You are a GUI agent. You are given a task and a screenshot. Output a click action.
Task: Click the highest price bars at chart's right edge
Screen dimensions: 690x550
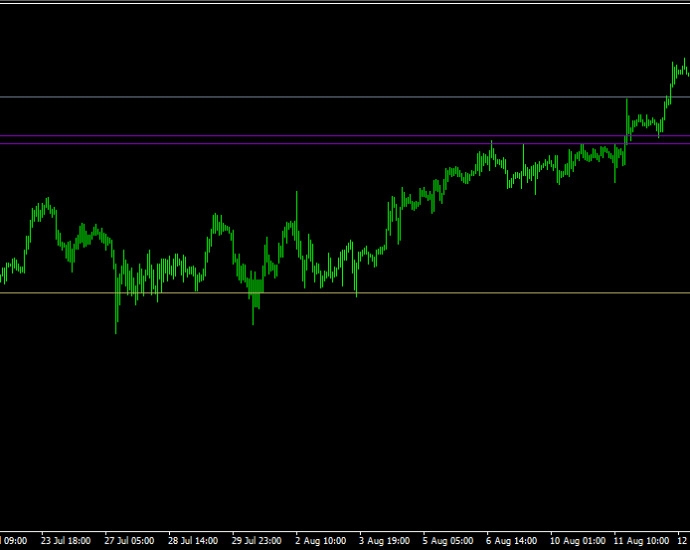(682, 70)
